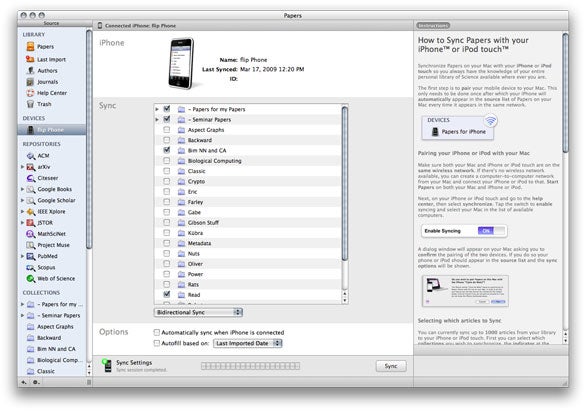Uncheck the Papers for my Papers checkbox
Viewport: 586px width, 411px height.
[167, 109]
